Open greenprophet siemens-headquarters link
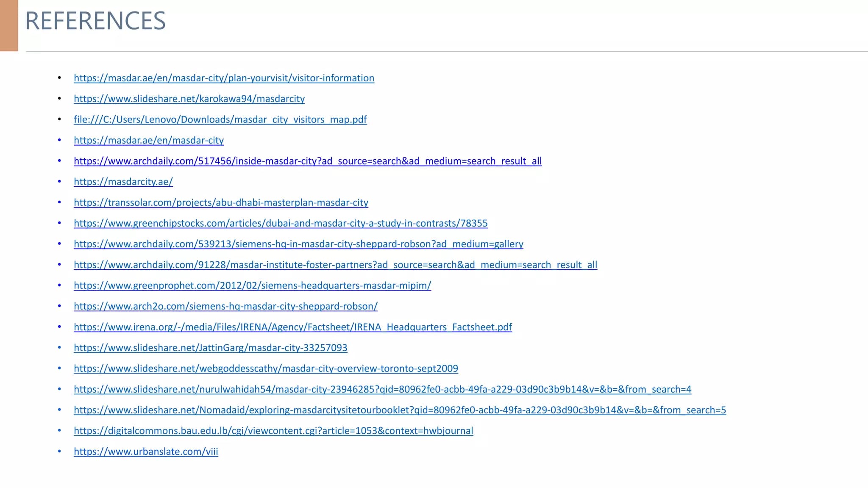 pyautogui.click(x=252, y=286)
